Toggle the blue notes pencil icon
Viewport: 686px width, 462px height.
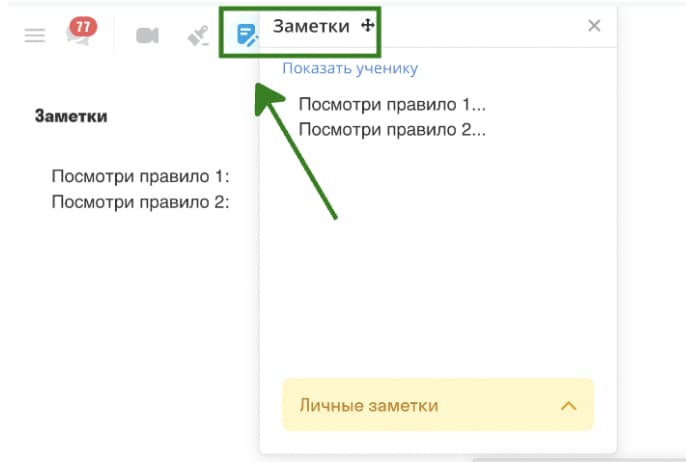coord(247,35)
